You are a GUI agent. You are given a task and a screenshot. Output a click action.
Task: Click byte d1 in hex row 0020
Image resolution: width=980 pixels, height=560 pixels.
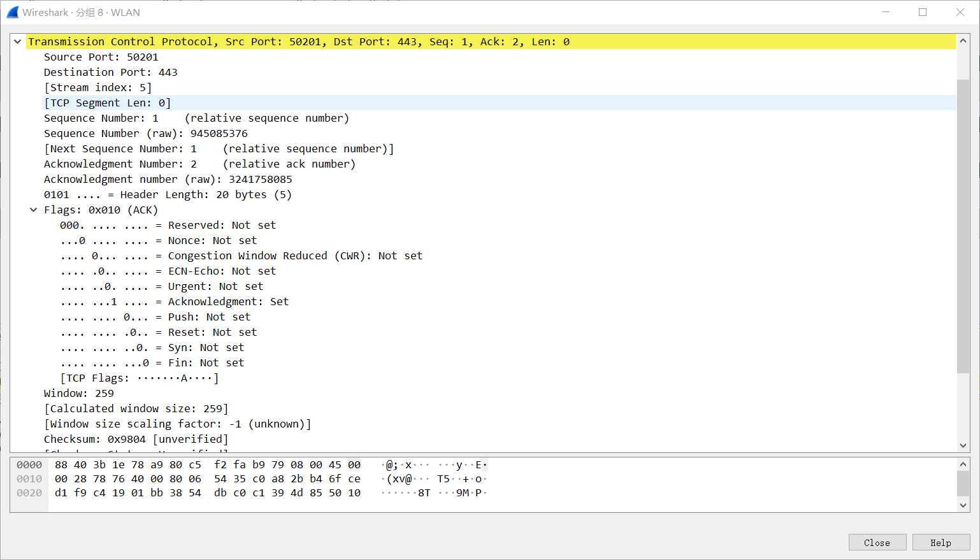click(61, 493)
